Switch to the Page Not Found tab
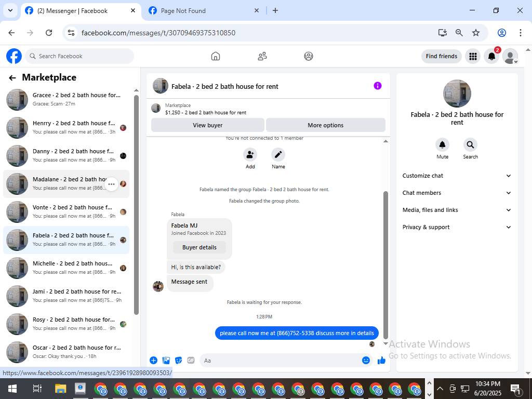532x399 pixels. [x=204, y=11]
